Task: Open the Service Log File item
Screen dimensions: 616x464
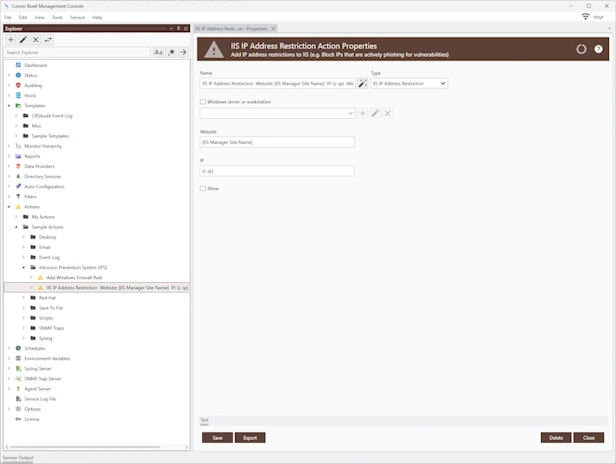Action: pyautogui.click(x=40, y=399)
